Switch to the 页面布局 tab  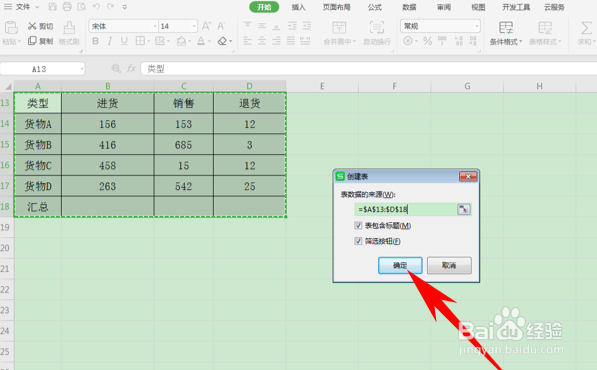click(337, 7)
